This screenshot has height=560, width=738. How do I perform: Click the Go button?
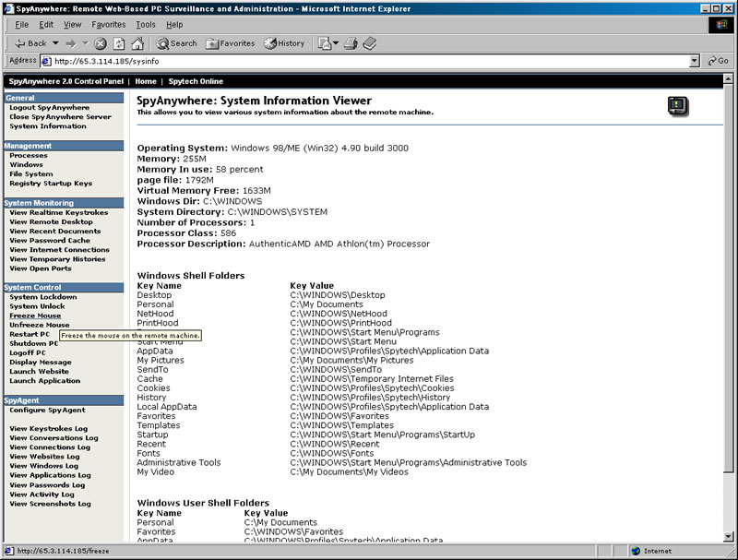click(719, 61)
